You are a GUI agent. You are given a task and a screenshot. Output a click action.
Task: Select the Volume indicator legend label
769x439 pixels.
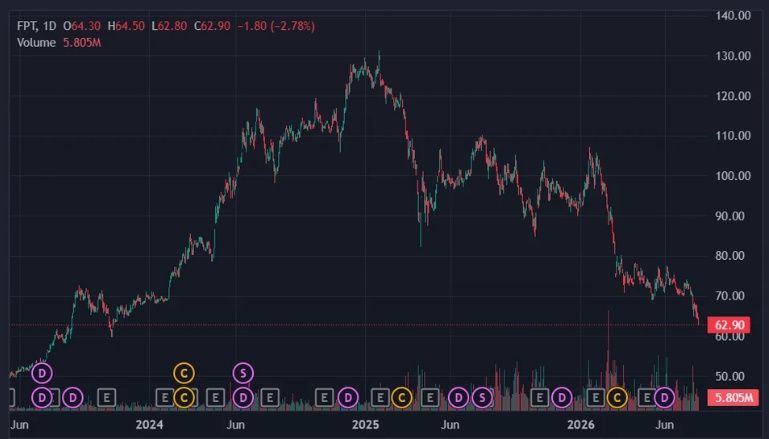[36, 43]
